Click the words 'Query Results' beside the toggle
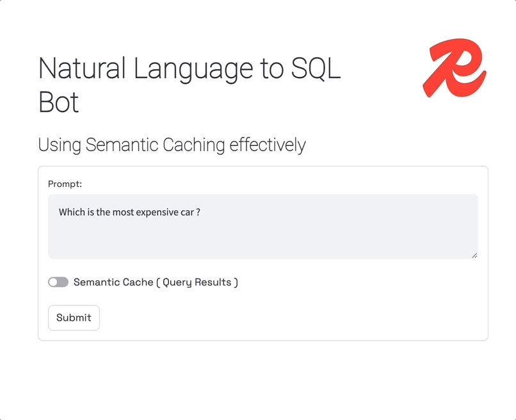 [197, 282]
